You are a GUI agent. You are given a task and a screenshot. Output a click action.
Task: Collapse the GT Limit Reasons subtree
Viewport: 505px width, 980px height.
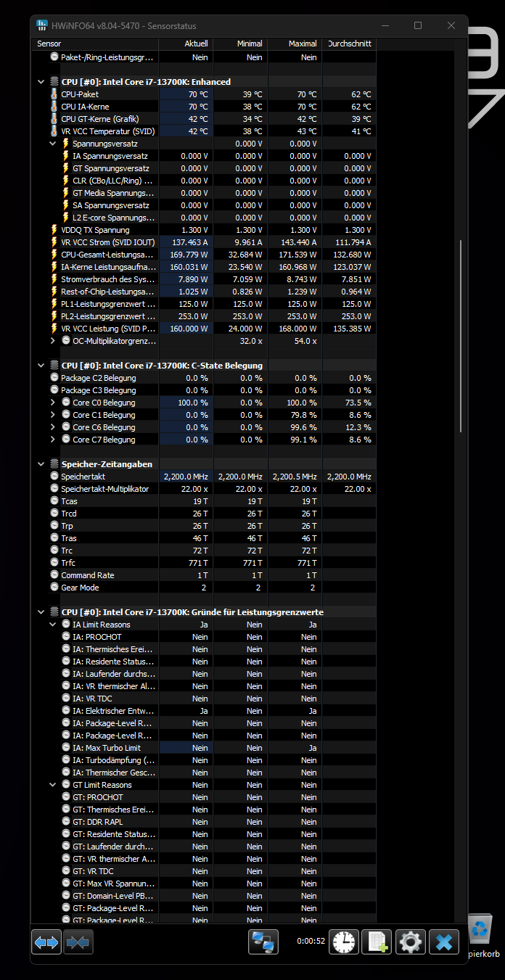[53, 785]
